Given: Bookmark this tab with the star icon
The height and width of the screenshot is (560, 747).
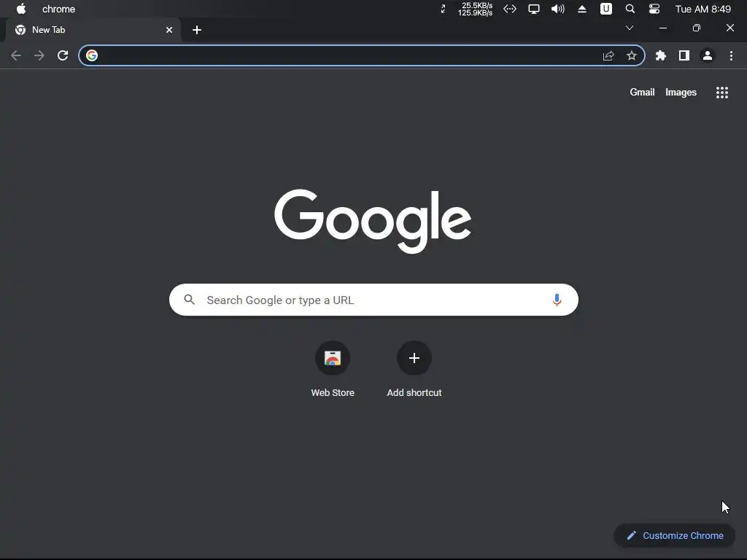Looking at the screenshot, I should [x=632, y=55].
